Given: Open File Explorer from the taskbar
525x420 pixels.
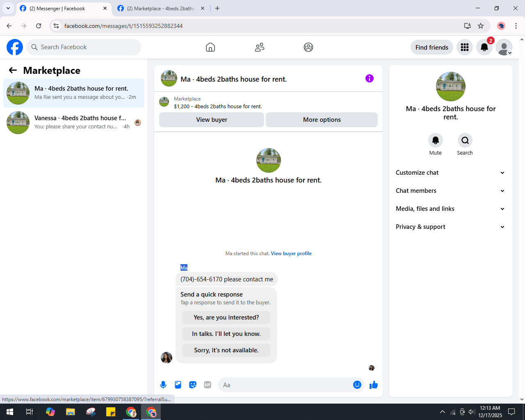Looking at the screenshot, I should click(71, 412).
